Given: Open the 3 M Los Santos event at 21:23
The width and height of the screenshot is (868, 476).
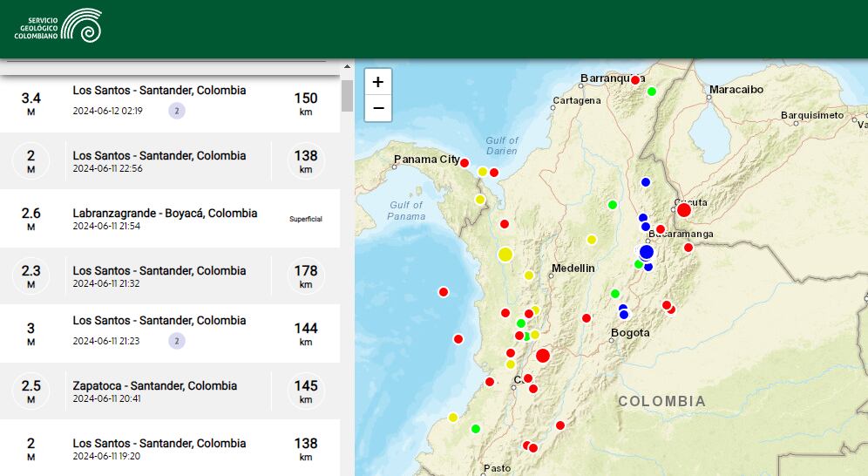Looking at the screenshot, I should point(170,334).
